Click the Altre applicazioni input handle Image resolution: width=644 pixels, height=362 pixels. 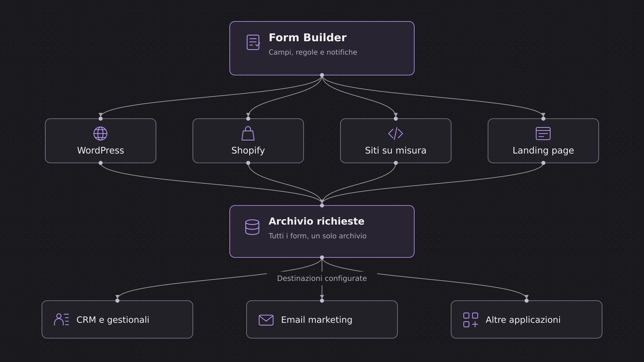(x=527, y=301)
